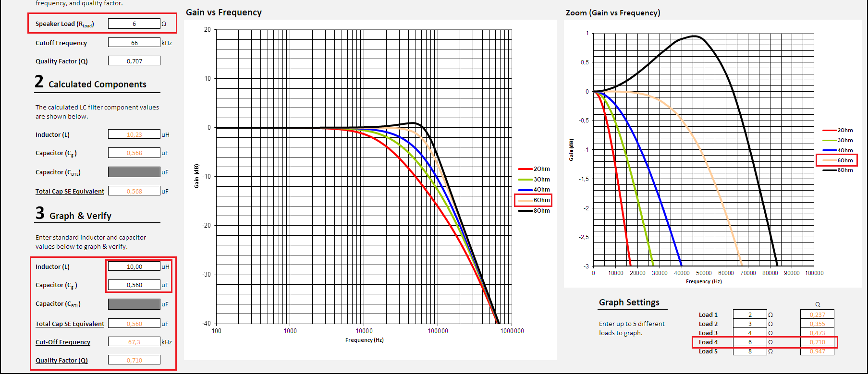Click the Gain vs Frequency chart title
Screen dimensions: 868x375
click(x=224, y=12)
